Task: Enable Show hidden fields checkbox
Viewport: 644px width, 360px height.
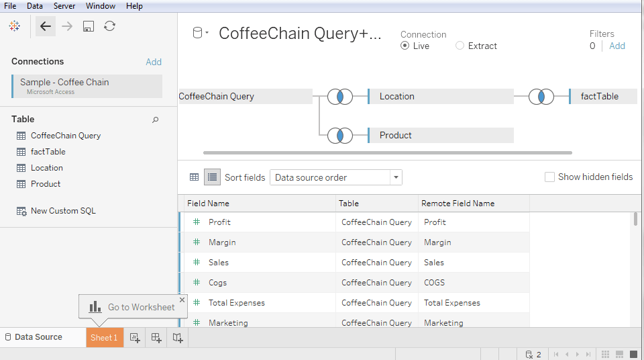Action: [x=549, y=177]
